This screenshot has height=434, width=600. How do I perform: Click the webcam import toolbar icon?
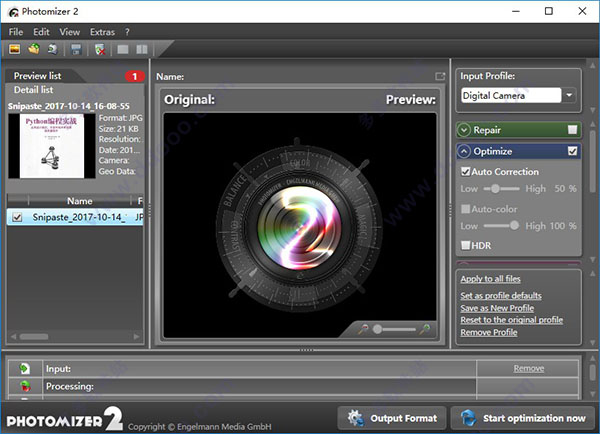click(x=52, y=49)
